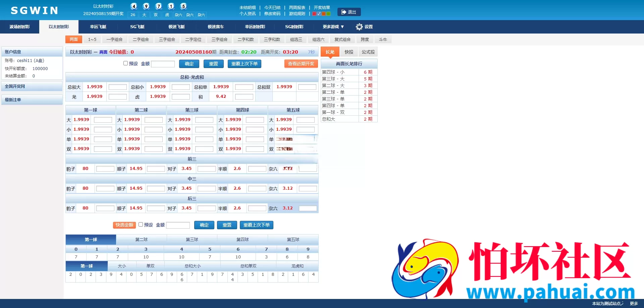The image size is (644, 308).
Task: Select the checked blue theme swatch
Action: tap(319, 14)
